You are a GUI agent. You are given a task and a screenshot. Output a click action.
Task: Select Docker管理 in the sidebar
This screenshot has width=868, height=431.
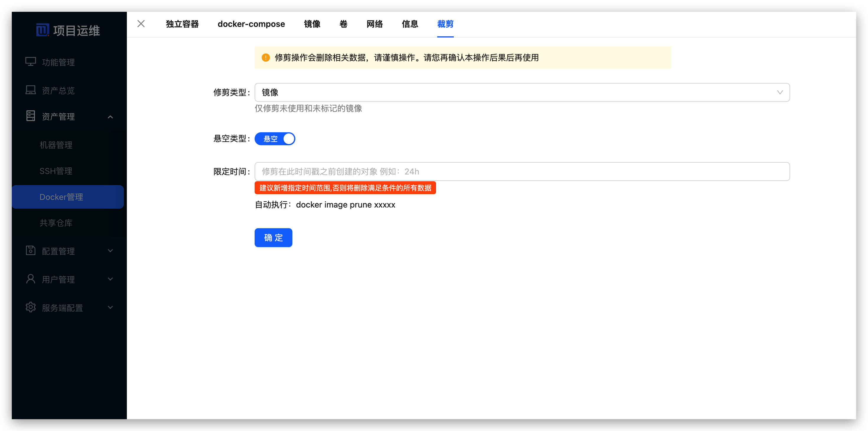61,197
